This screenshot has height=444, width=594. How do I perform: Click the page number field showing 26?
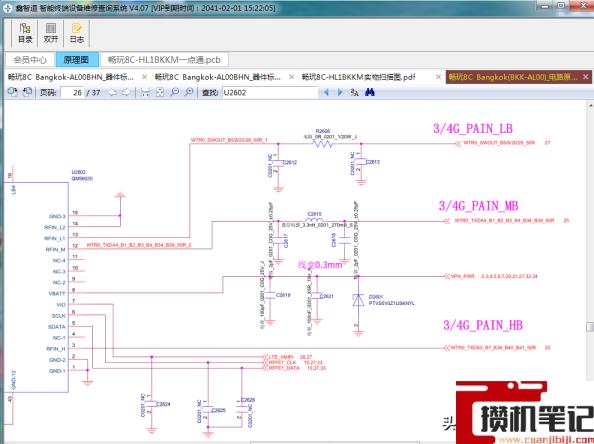tap(73, 92)
